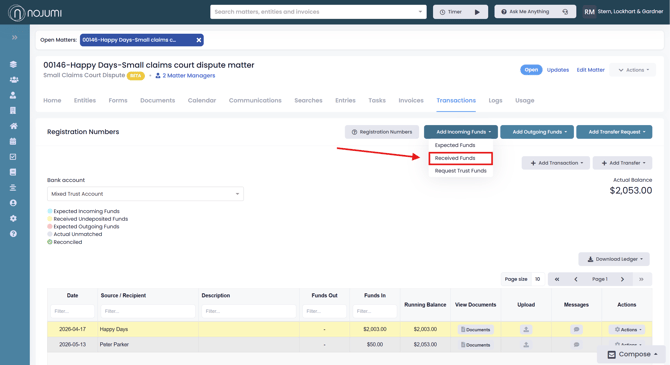Open the house sidebar icon

[x=14, y=126]
